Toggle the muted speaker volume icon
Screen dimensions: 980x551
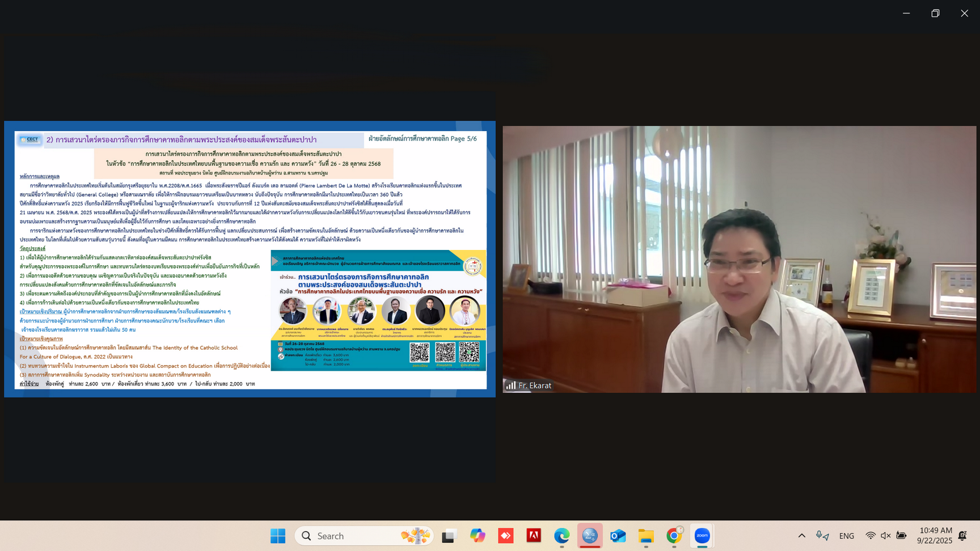coord(886,536)
